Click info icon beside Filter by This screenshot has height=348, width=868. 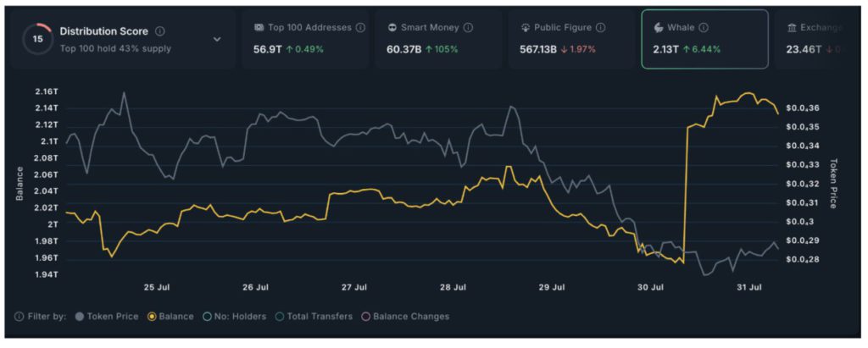pyautogui.click(x=19, y=317)
